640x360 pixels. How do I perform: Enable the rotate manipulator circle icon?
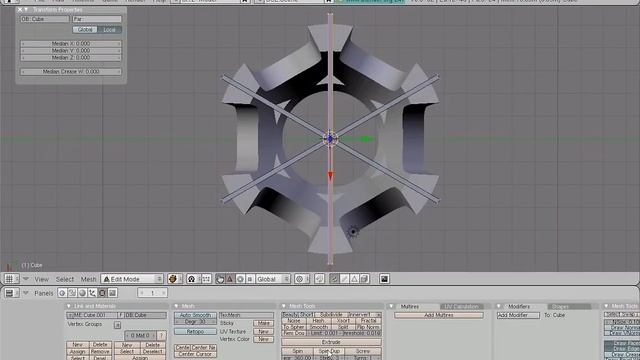tap(240, 279)
